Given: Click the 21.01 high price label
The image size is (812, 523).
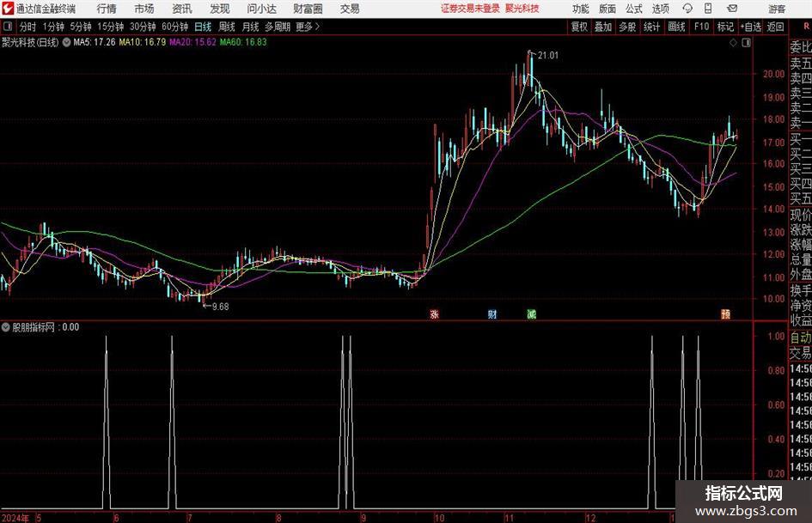Looking at the screenshot, I should 548,56.
